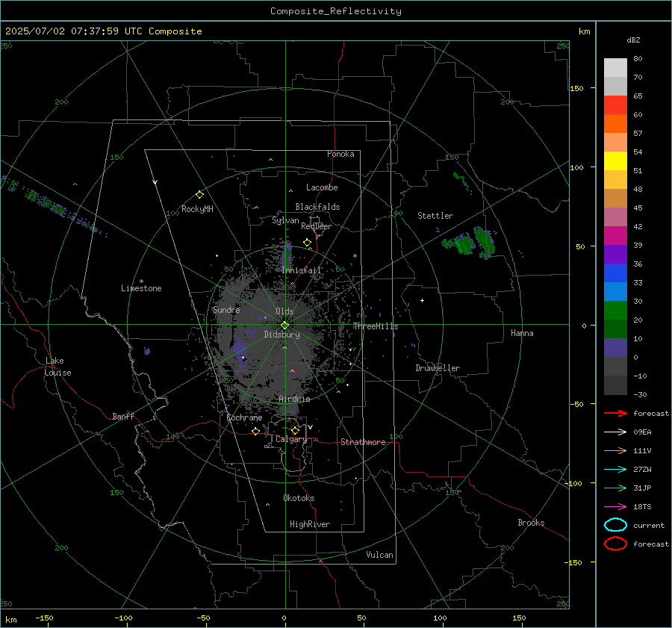Click the 'Blackfalds' city label
Viewport: 672px width, 628px height.
click(317, 207)
